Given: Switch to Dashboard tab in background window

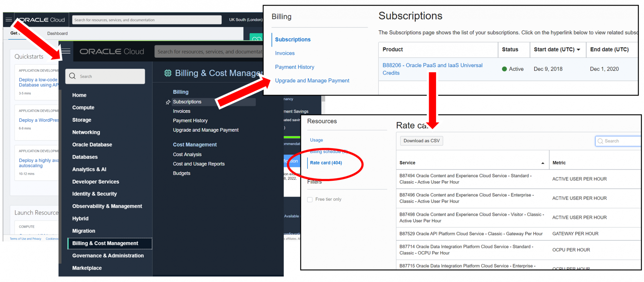Looking at the screenshot, I should tap(57, 33).
